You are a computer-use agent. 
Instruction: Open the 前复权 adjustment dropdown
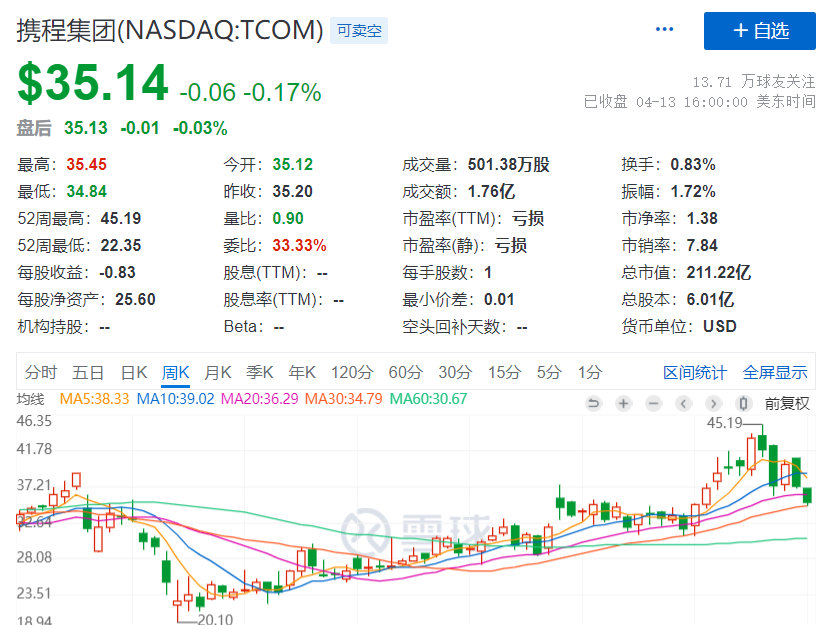point(787,404)
